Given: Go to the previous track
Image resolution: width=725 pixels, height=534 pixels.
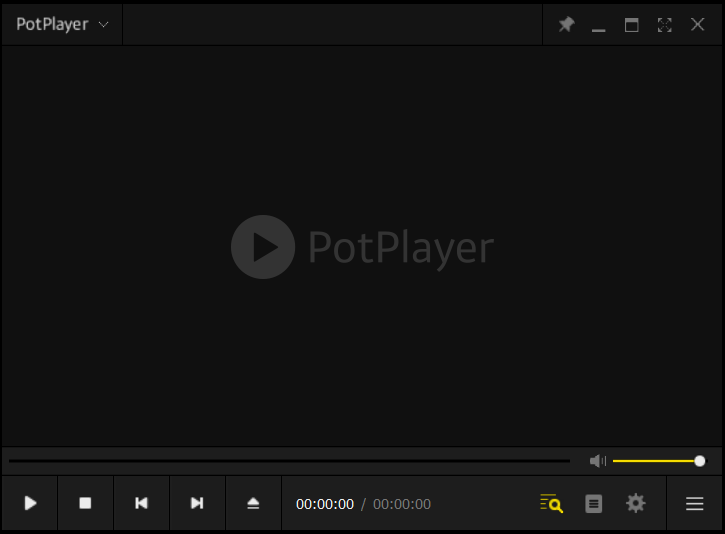Looking at the screenshot, I should [x=141, y=503].
